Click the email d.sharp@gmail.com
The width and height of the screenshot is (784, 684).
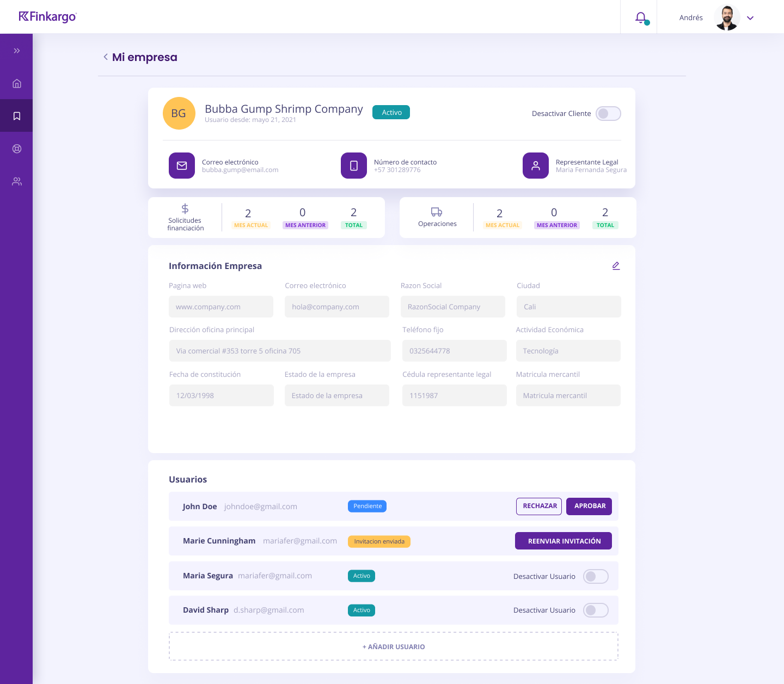pyautogui.click(x=269, y=610)
